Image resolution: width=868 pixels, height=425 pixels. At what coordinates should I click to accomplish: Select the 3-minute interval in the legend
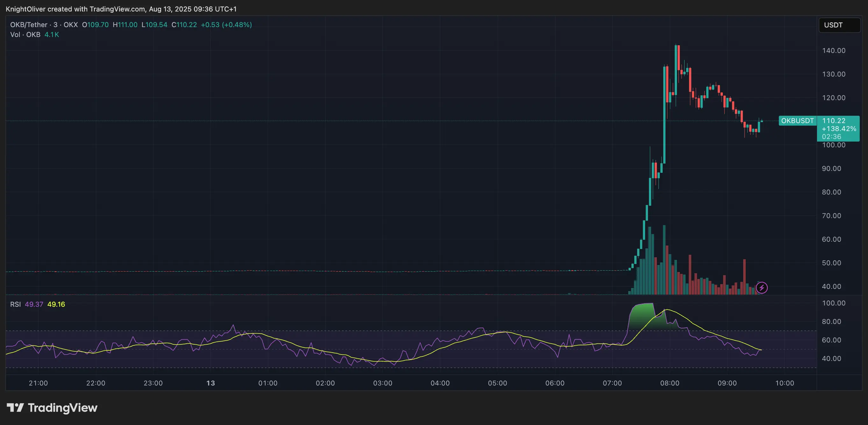click(56, 25)
